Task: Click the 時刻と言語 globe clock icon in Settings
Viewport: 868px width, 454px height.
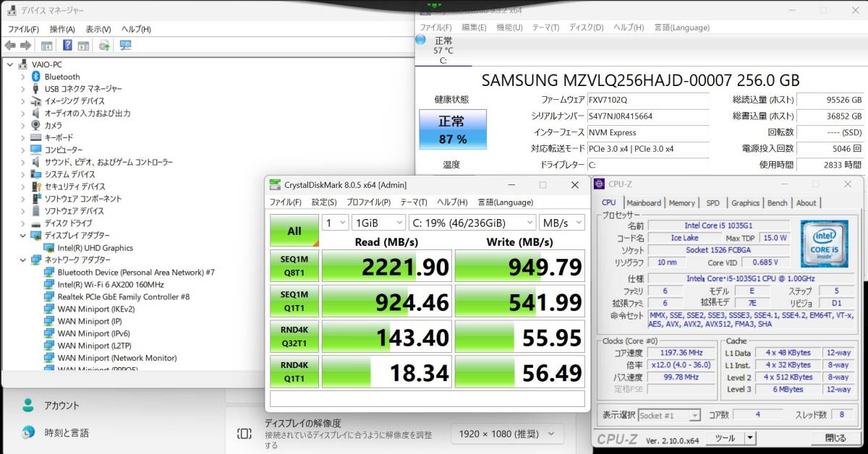Action: (27, 432)
